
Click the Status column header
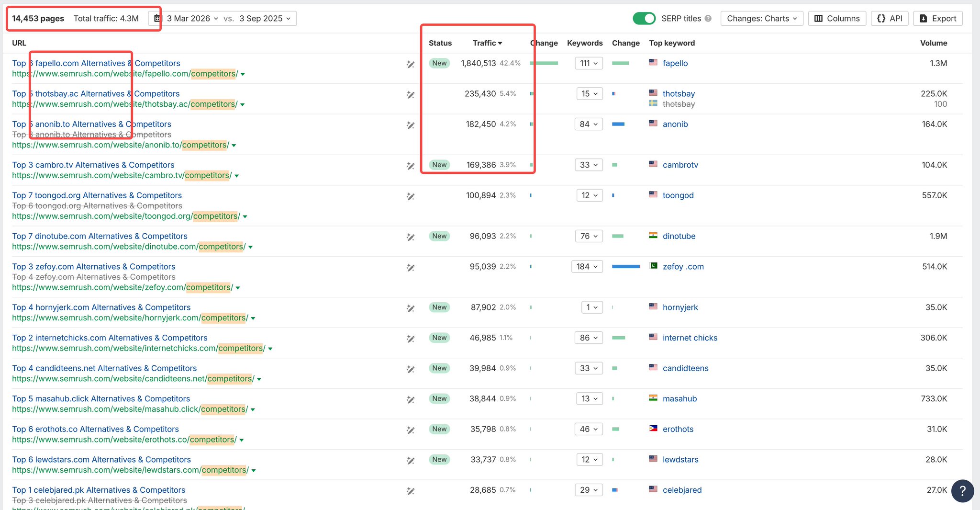[440, 43]
